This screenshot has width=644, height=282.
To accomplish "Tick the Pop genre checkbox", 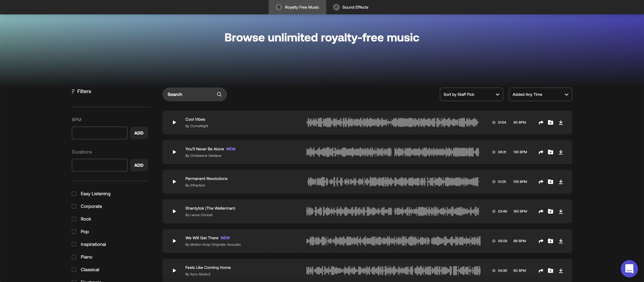I will (x=74, y=232).
